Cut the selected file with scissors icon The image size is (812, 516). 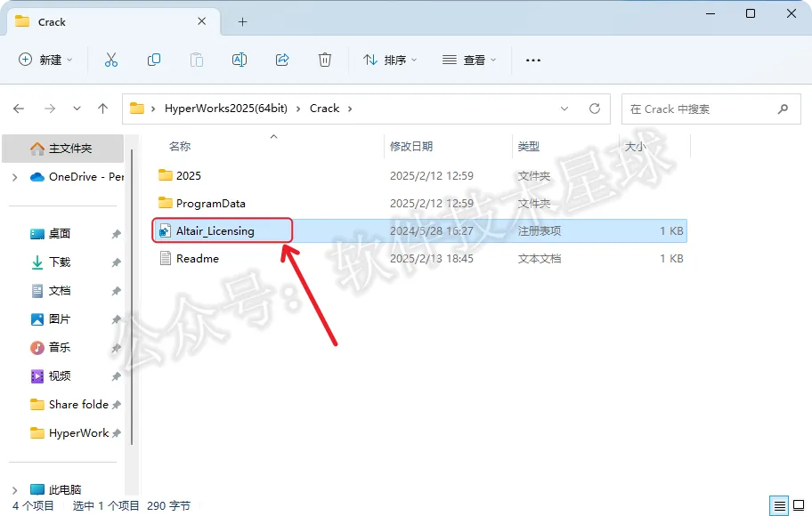tap(111, 60)
